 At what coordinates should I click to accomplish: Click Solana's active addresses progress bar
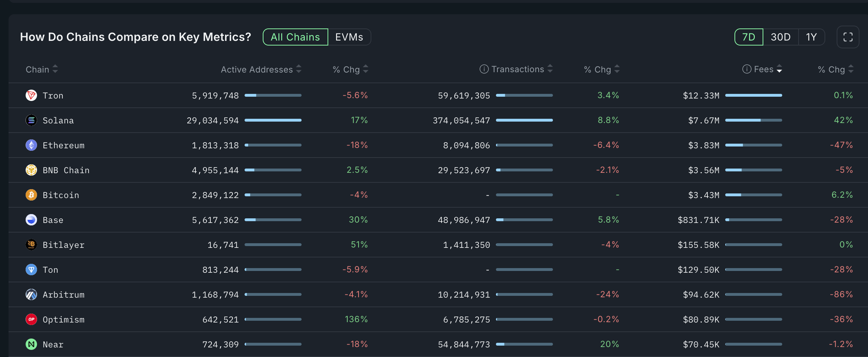[273, 120]
